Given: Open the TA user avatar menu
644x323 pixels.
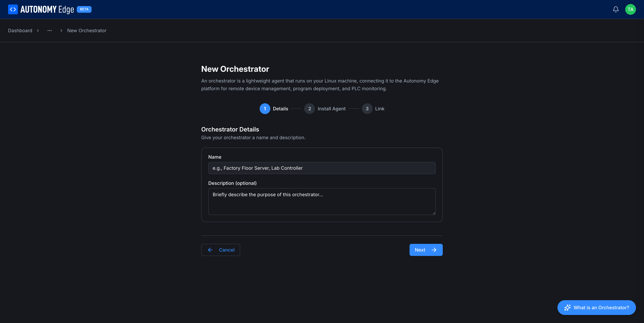Looking at the screenshot, I should point(630,9).
